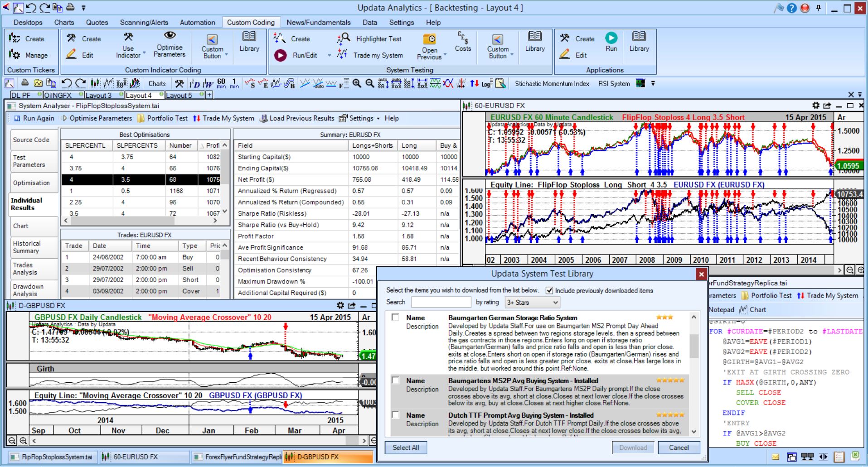Image resolution: width=868 pixels, height=467 pixels.
Task: Click D-GBPUSD FX chart horizontal scrollbar
Action: click(x=199, y=440)
